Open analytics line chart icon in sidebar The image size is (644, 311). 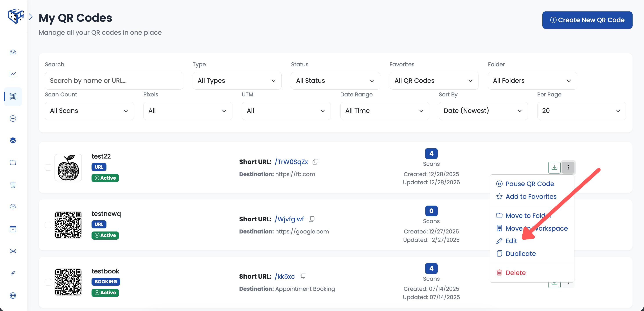coord(13,74)
